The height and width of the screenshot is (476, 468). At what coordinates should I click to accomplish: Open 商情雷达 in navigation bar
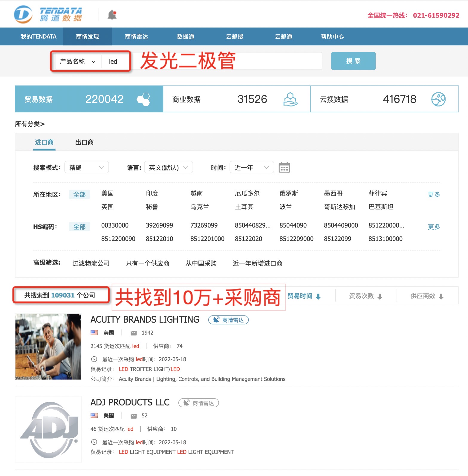click(x=136, y=36)
